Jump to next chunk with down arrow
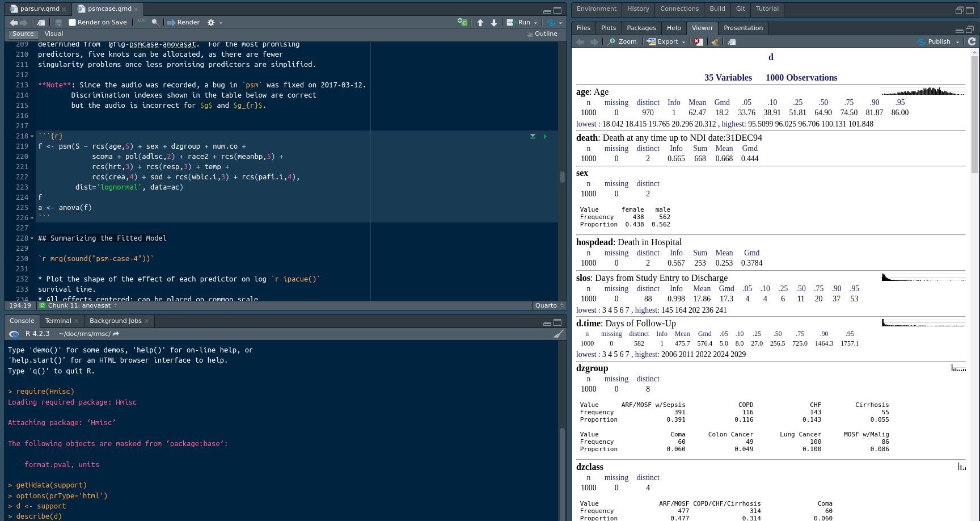Viewport: 980px width, 521px height. pos(494,23)
